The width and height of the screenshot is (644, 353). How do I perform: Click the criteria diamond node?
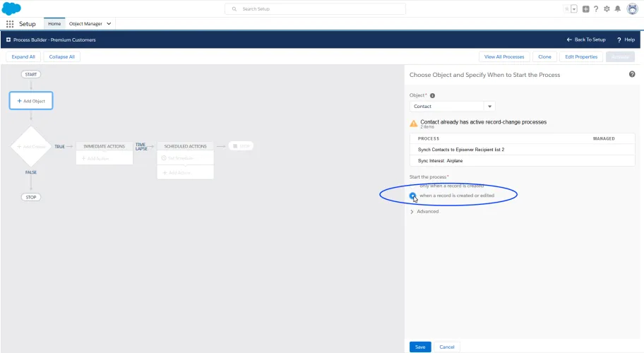(31, 147)
